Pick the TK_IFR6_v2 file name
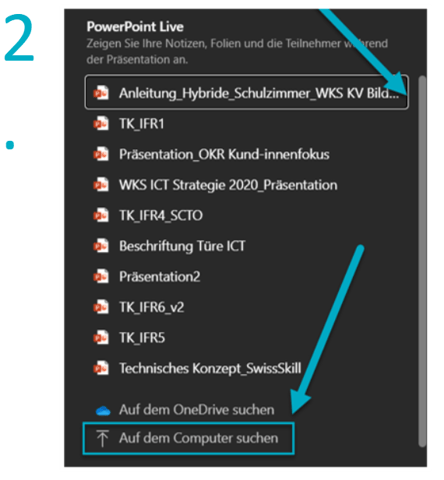Image resolution: width=444 pixels, height=480 pixels. (151, 307)
